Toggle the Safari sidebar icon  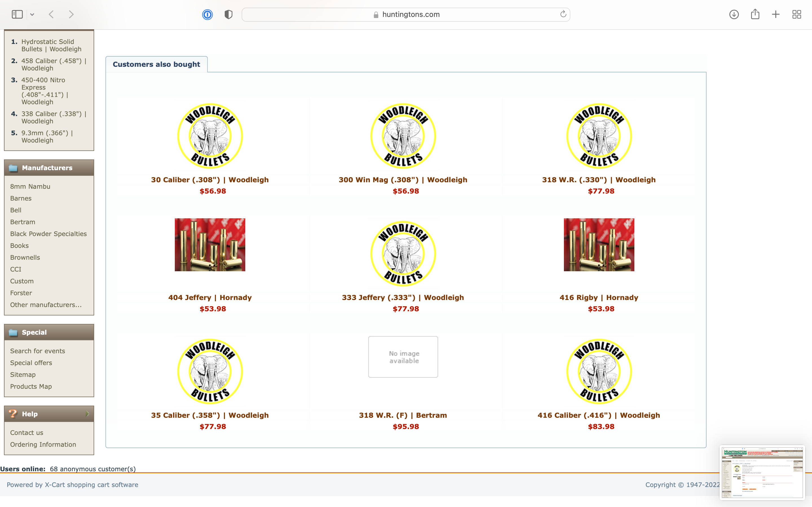pos(17,14)
